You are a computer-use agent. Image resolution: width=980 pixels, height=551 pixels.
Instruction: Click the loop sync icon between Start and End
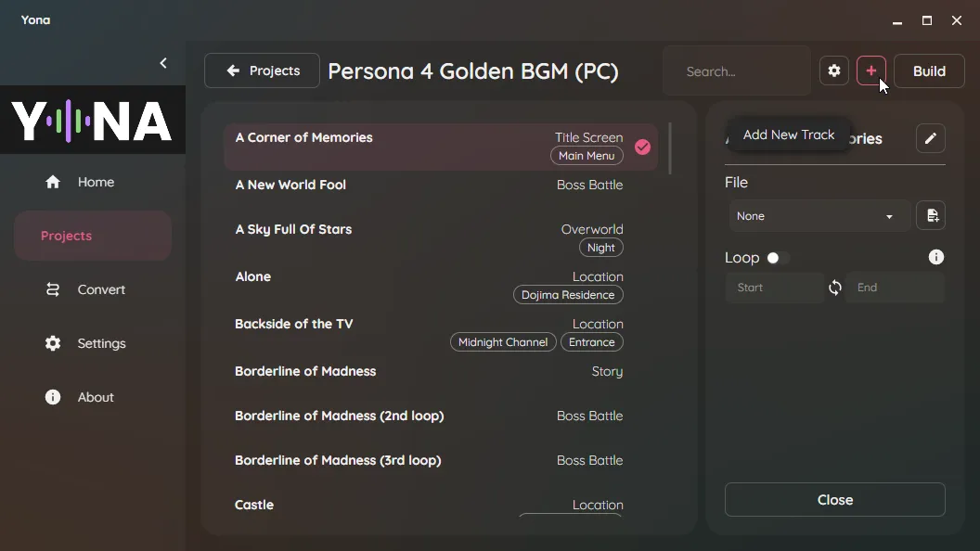coord(835,288)
